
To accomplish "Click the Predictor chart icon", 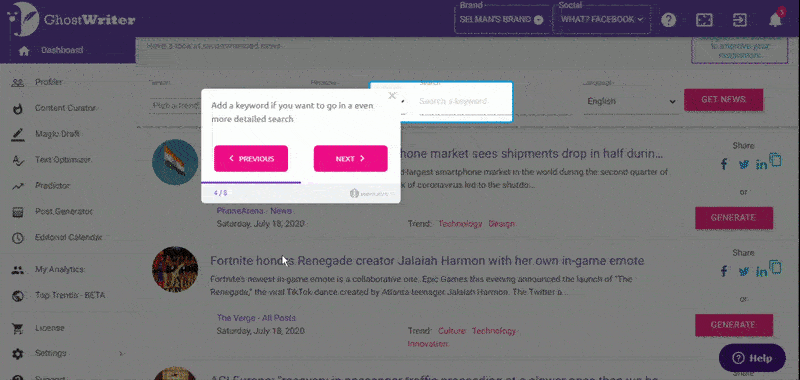I will point(18,186).
